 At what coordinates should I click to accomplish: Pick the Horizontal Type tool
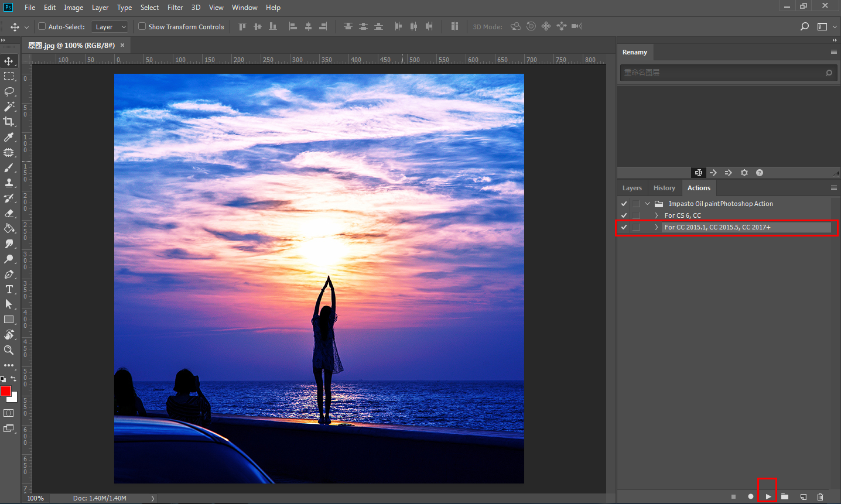point(9,289)
